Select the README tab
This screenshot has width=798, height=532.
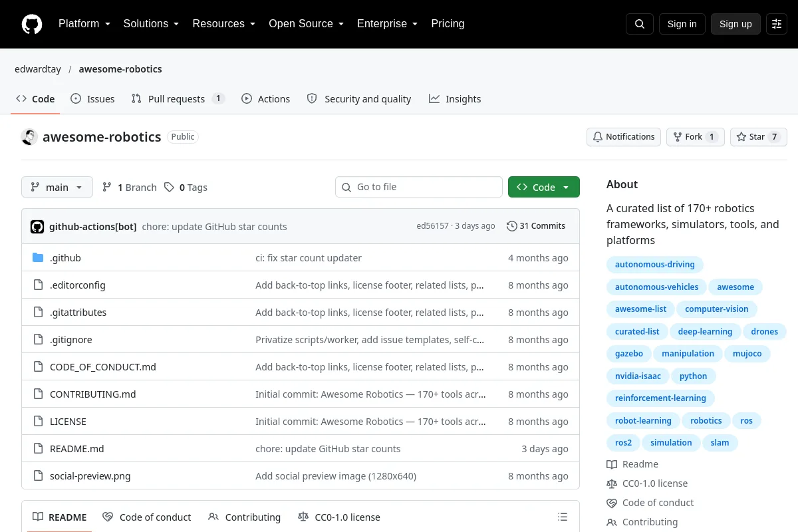[x=60, y=517]
